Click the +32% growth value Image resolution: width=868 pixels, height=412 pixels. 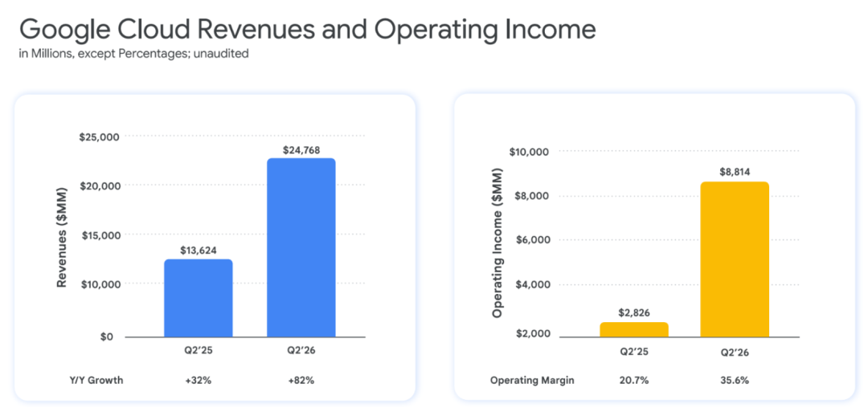click(x=199, y=381)
